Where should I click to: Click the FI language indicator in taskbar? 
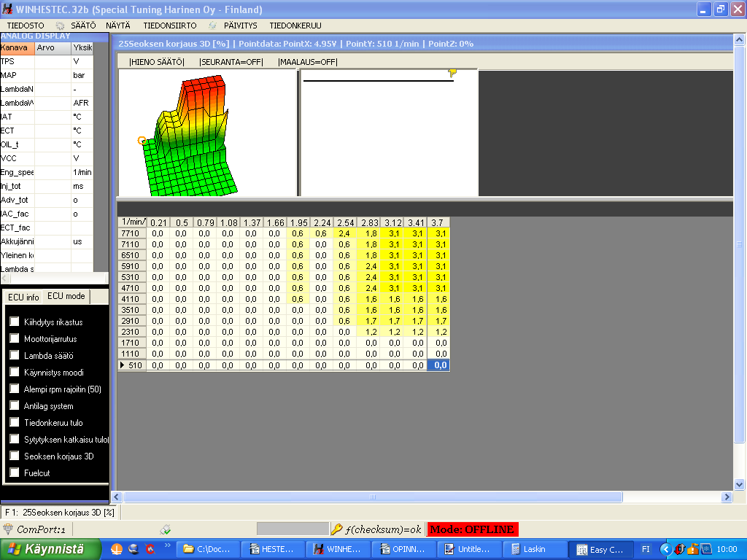click(x=646, y=549)
